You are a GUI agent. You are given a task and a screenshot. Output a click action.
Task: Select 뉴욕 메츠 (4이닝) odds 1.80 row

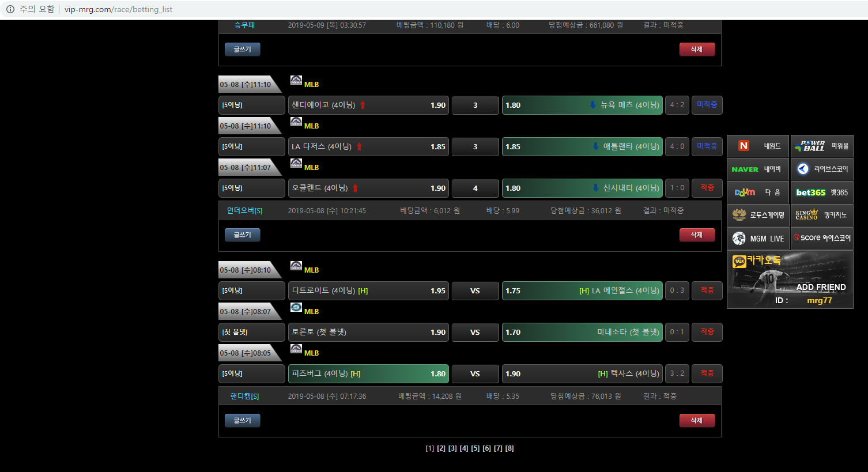(582, 105)
